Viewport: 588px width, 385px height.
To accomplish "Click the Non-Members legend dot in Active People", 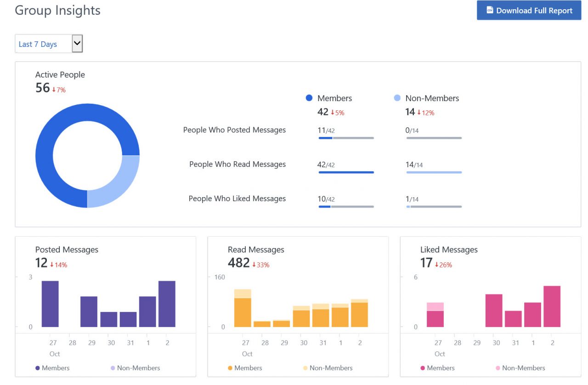I will 397,98.
